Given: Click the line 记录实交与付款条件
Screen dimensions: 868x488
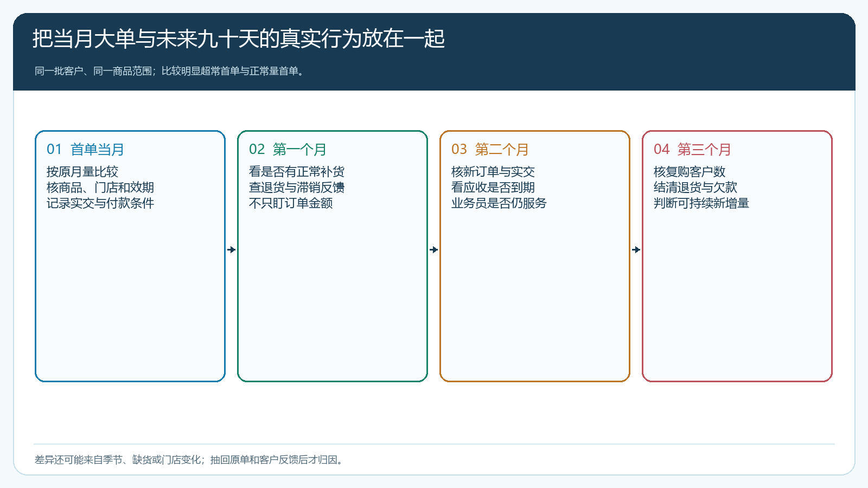Looking at the screenshot, I should coord(100,203).
